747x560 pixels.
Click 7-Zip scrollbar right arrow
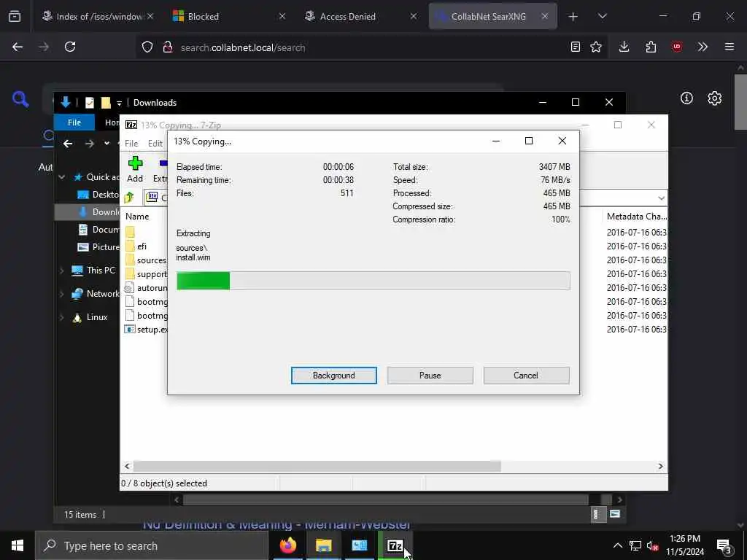pyautogui.click(x=660, y=466)
